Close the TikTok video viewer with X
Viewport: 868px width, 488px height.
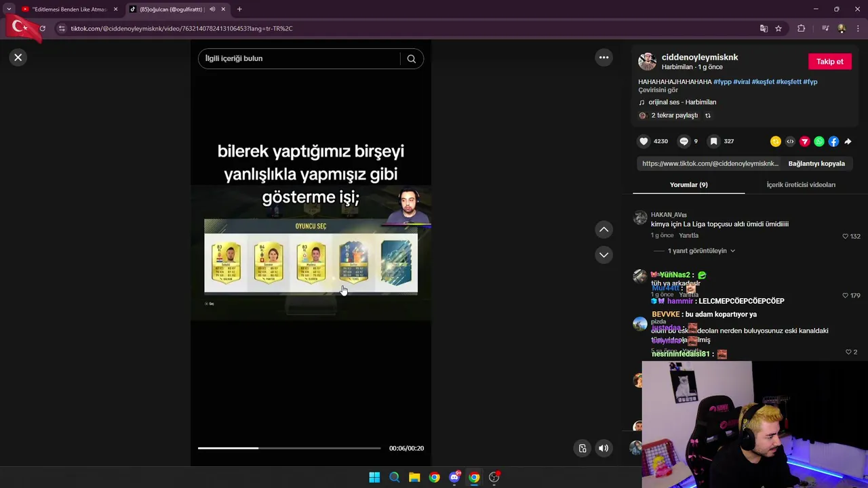click(x=18, y=58)
